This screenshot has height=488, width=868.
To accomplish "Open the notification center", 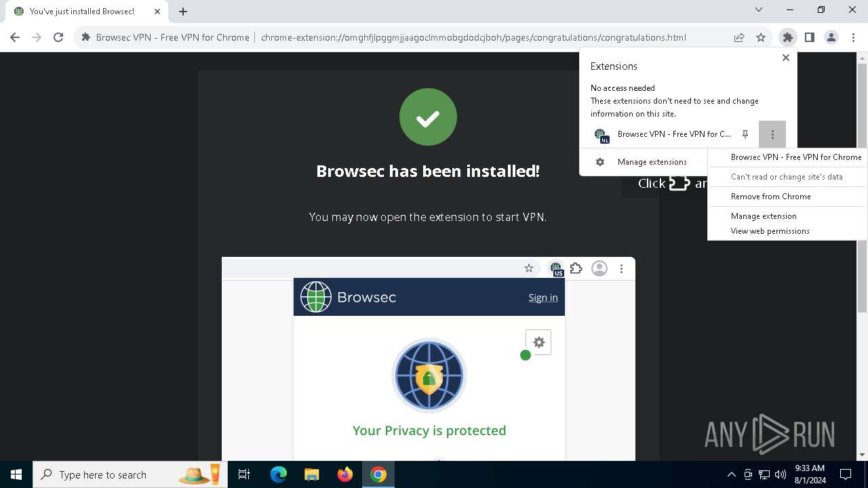I will [x=846, y=474].
